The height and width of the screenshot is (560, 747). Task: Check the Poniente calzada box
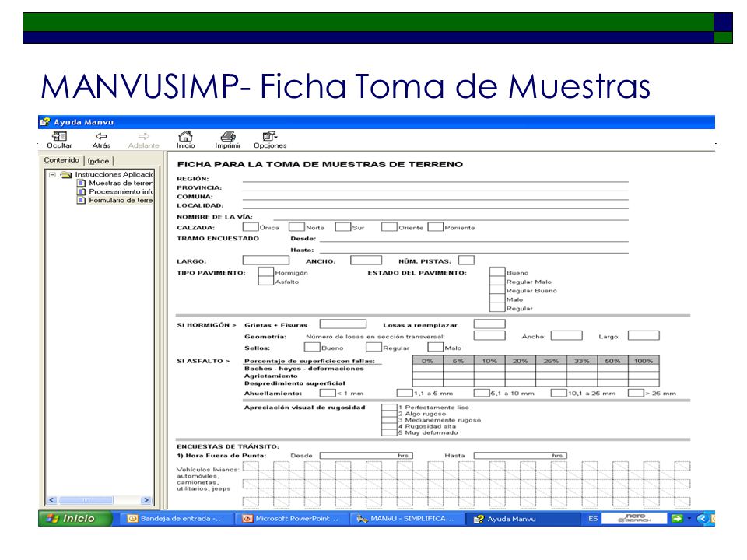click(436, 226)
